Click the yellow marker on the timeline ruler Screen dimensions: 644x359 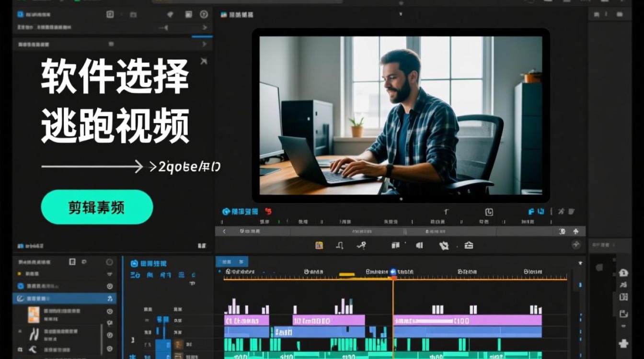tap(347, 275)
